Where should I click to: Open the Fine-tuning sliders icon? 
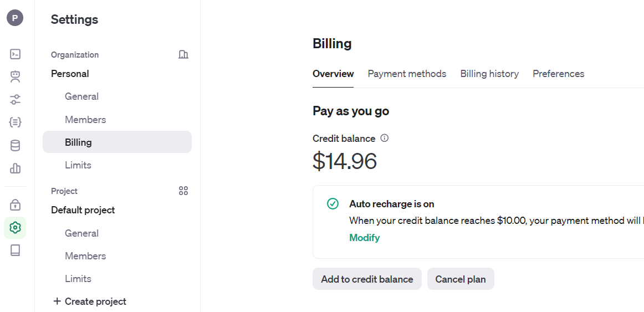pos(16,100)
